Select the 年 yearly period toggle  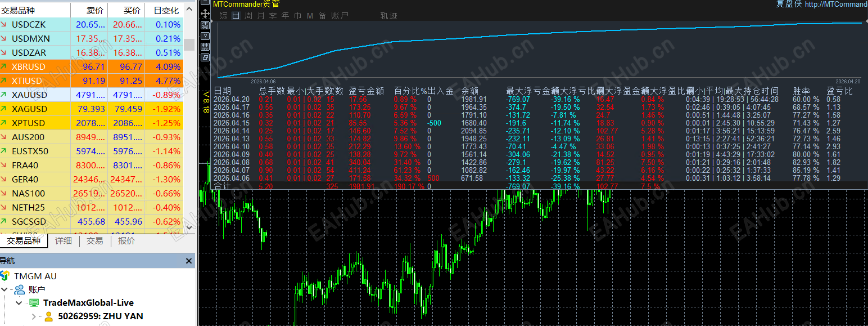point(285,16)
